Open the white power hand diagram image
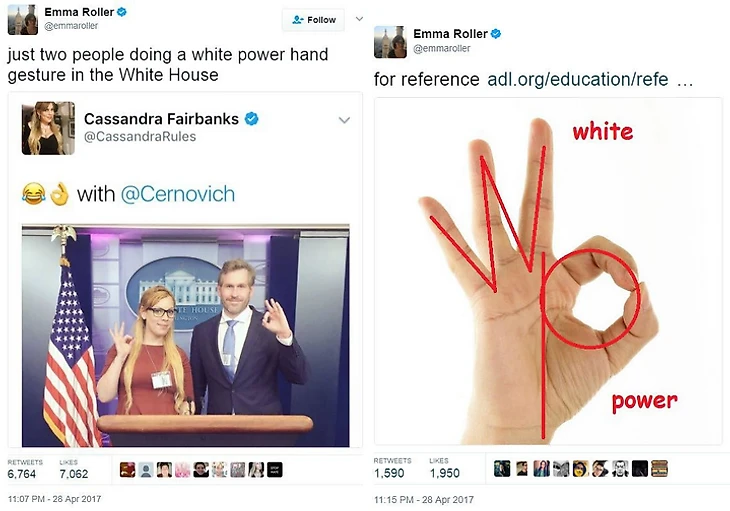Screen dimensions: 730x511 548,271
